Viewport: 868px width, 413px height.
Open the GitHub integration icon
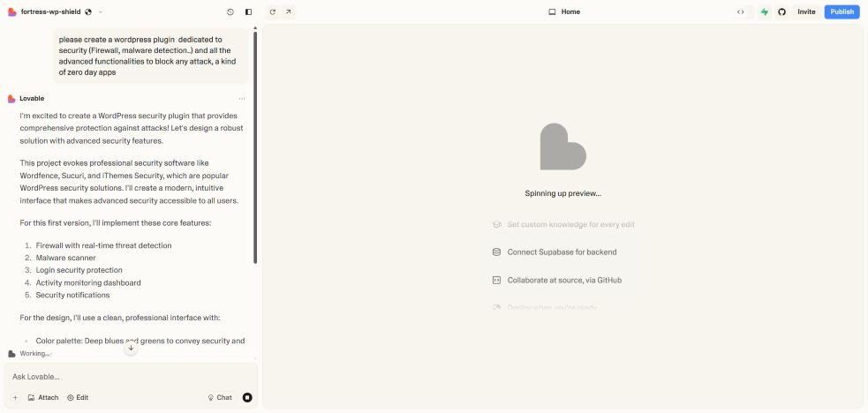coord(781,11)
